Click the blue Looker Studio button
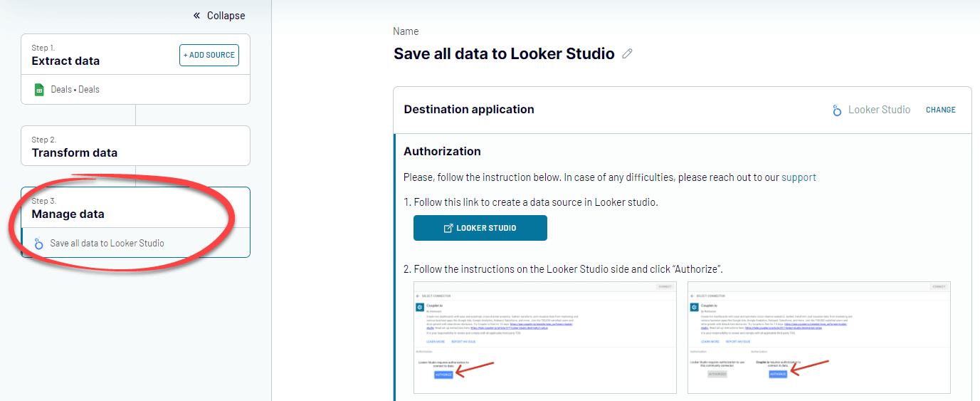Image resolution: width=980 pixels, height=401 pixels. 480,228
